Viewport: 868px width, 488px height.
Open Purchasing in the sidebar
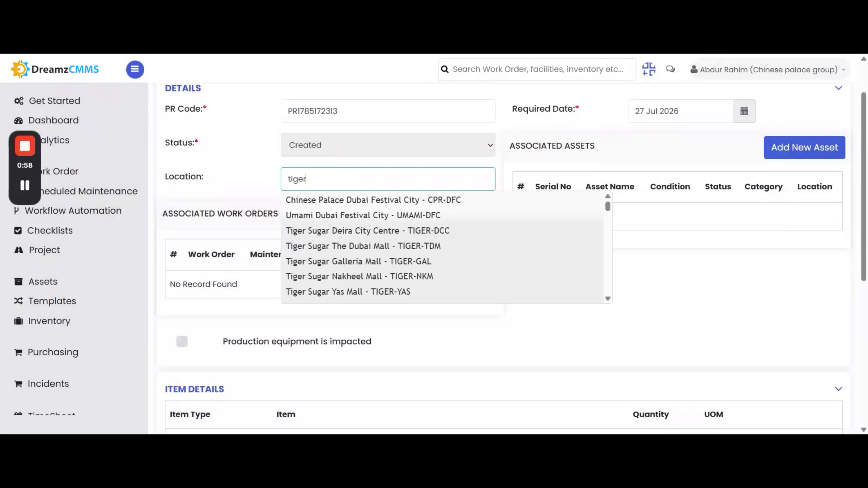click(53, 352)
